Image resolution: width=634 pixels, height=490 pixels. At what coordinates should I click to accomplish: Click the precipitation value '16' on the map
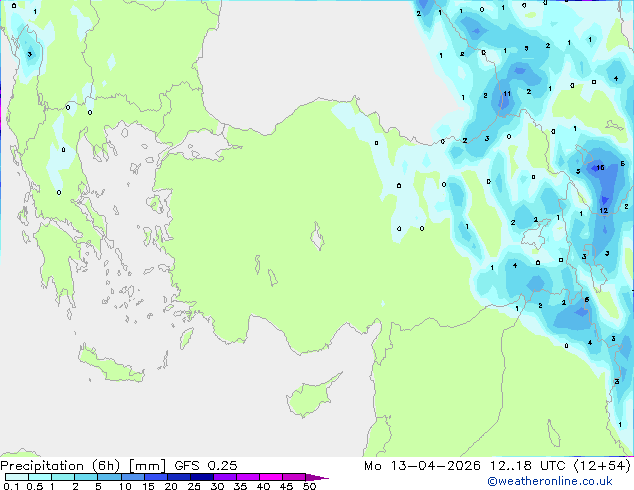tap(600, 167)
